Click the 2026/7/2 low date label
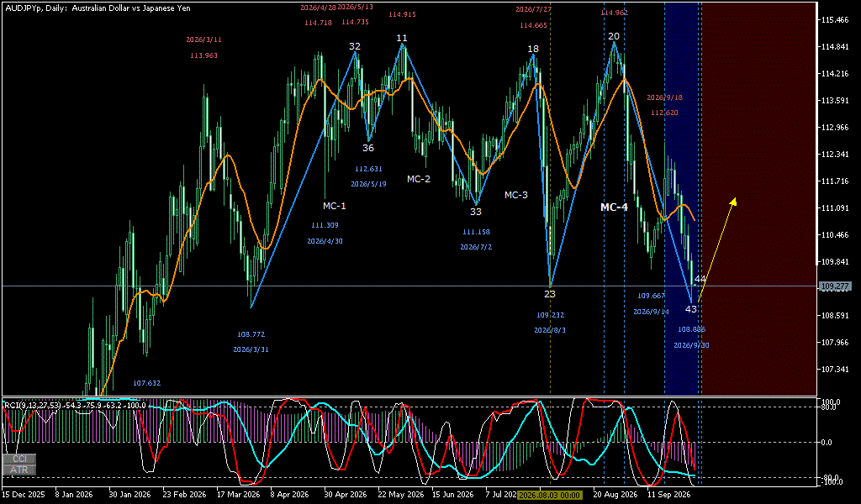 tap(476, 247)
